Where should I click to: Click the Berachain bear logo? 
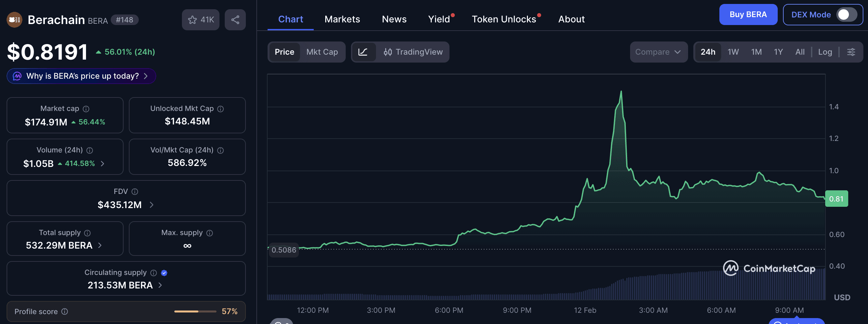click(x=14, y=19)
